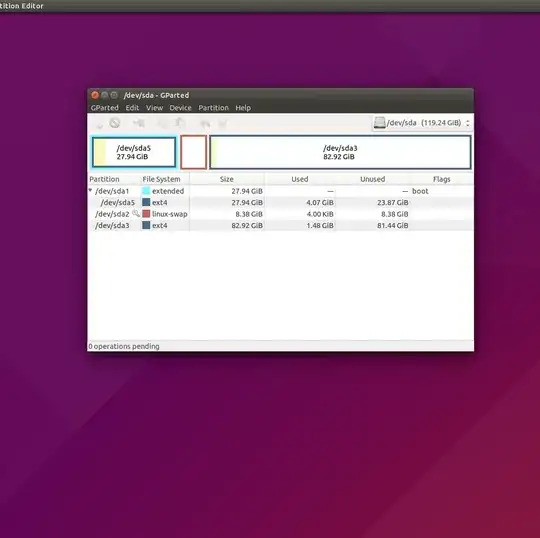This screenshot has height=538, width=540.
Task: Open the Device menu
Action: [180, 108]
